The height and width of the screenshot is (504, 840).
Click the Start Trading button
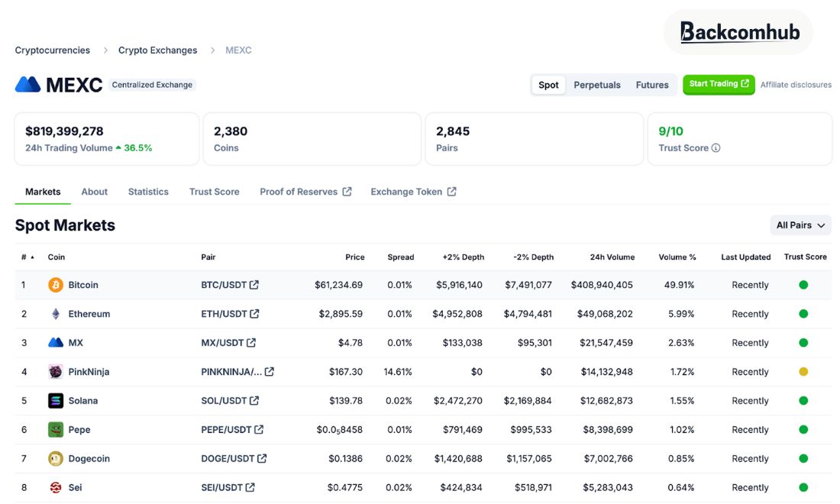click(x=719, y=84)
